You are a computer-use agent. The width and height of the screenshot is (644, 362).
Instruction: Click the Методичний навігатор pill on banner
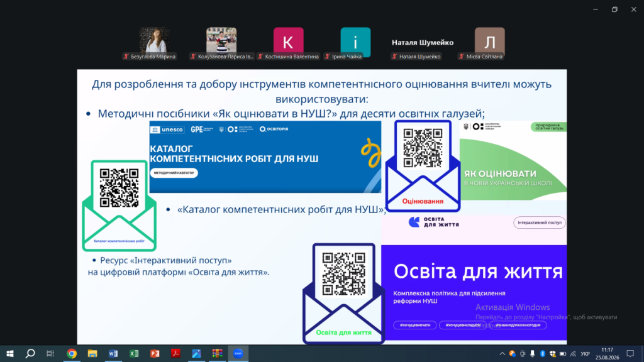(174, 173)
